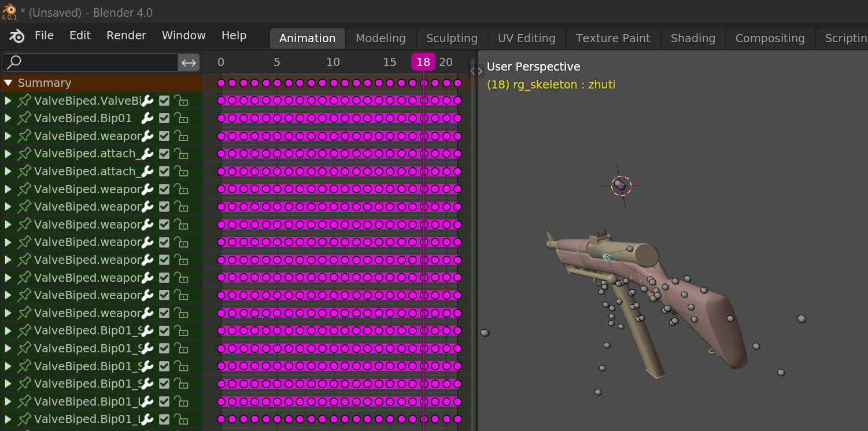Click the current frame marker labeled 18

click(x=423, y=62)
